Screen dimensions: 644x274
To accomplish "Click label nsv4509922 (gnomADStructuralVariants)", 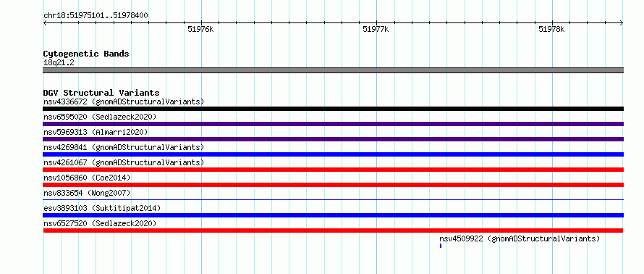I will [520, 238].
